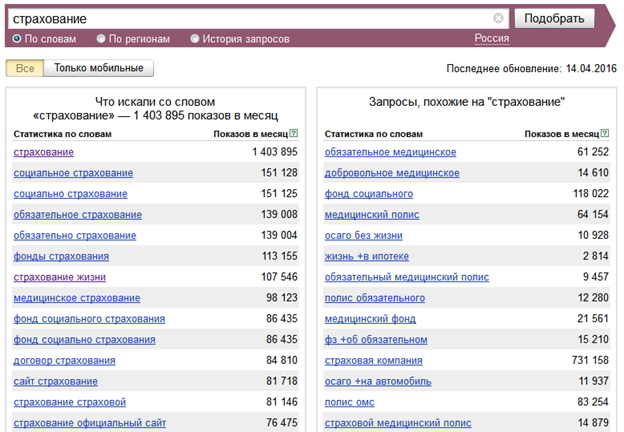Select the По регионам radio button
624x432 pixels.
tap(101, 39)
